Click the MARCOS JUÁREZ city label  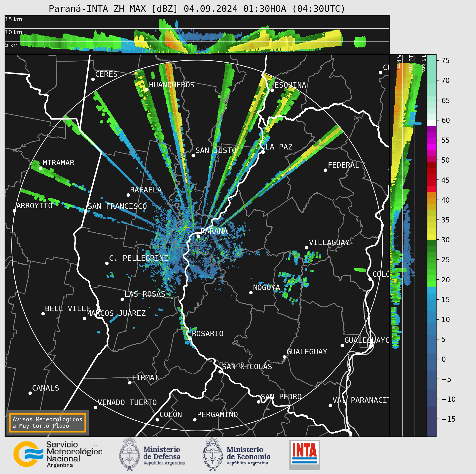pyautogui.click(x=116, y=313)
